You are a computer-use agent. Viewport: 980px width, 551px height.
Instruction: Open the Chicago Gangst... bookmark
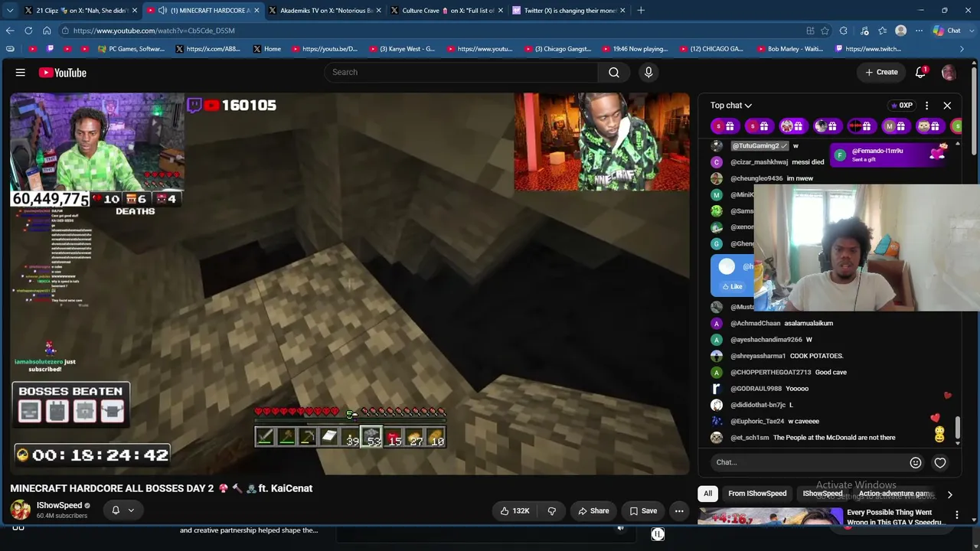(x=557, y=49)
